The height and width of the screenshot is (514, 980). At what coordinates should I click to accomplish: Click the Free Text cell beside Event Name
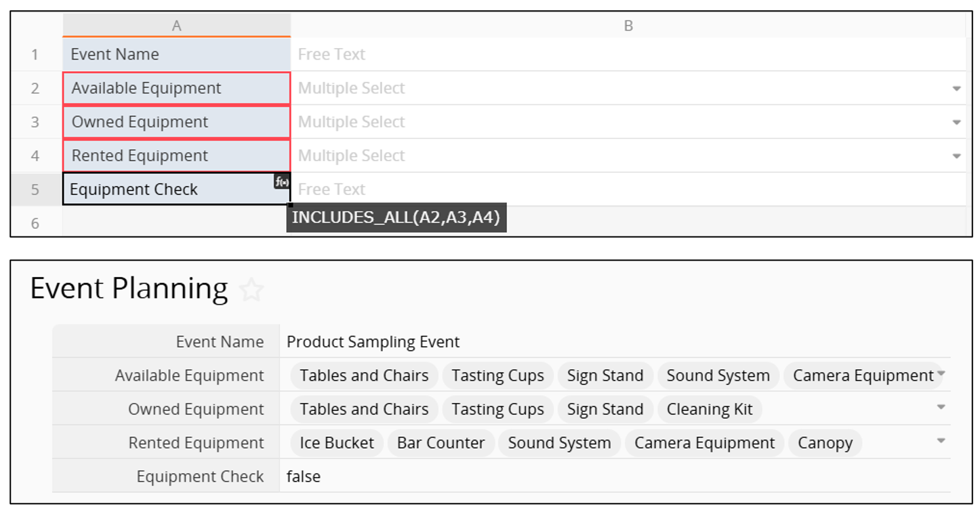[x=628, y=54]
